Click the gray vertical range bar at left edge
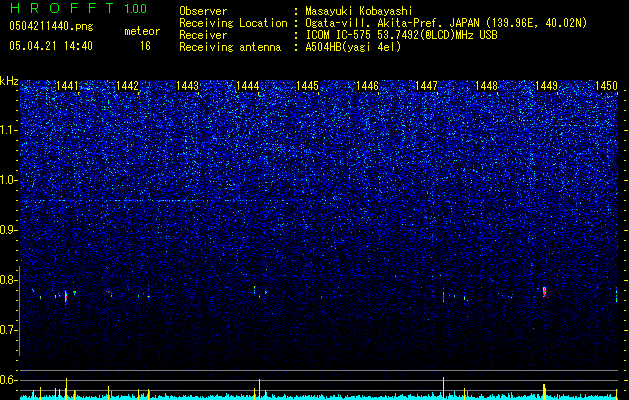This screenshot has width=629, height=400. (x=19, y=311)
